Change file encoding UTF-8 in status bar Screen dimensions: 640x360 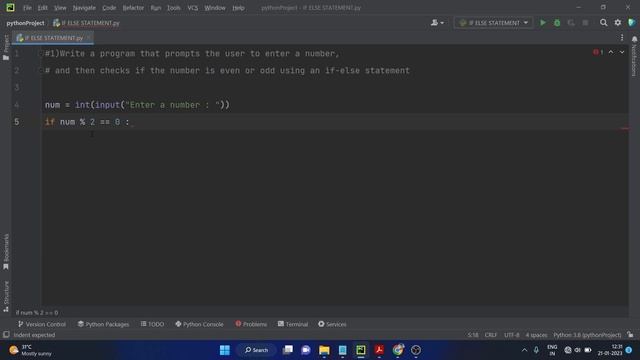(511, 335)
